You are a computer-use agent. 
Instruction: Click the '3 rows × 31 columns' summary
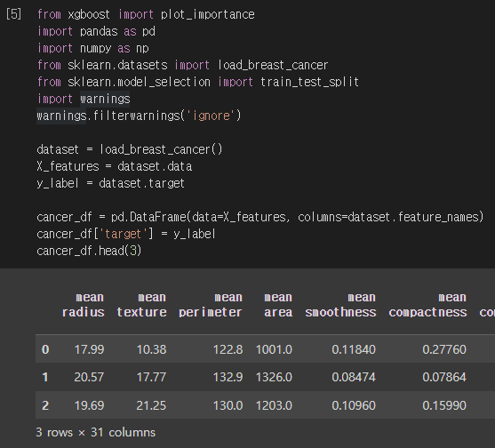[x=96, y=433]
